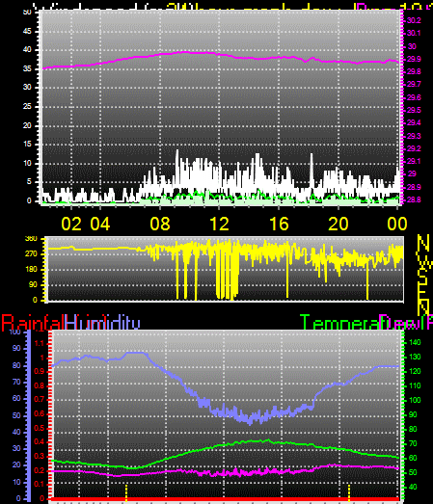Image resolution: width=433 pixels, height=504 pixels.
Task: Choose the green 120 temperature axis value
Action: pyautogui.click(x=415, y=372)
